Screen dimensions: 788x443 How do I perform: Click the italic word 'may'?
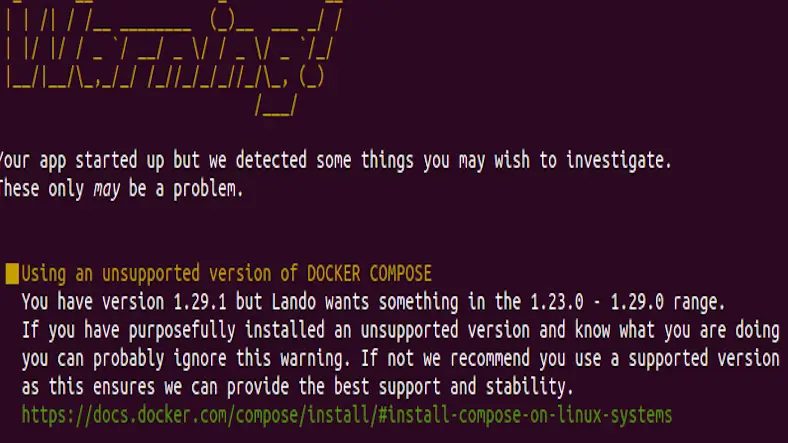tap(107, 188)
